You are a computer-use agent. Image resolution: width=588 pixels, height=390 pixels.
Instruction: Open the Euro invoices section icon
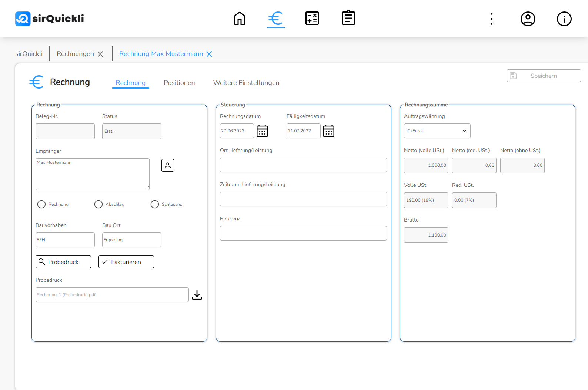pos(276,19)
